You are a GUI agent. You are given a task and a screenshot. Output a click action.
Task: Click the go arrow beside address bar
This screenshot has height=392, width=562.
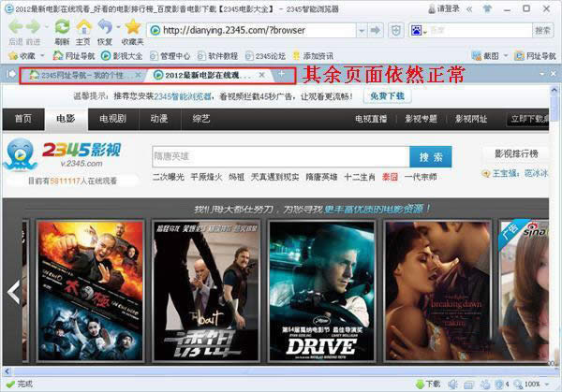click(x=376, y=31)
